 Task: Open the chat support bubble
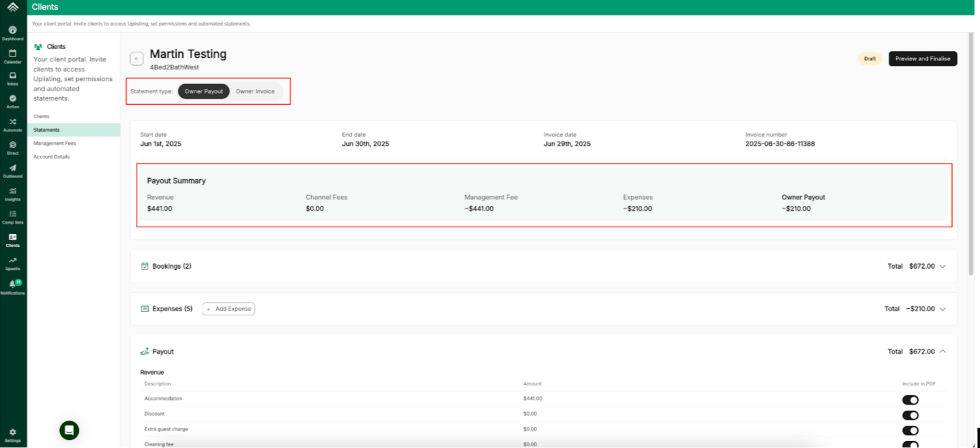69,430
